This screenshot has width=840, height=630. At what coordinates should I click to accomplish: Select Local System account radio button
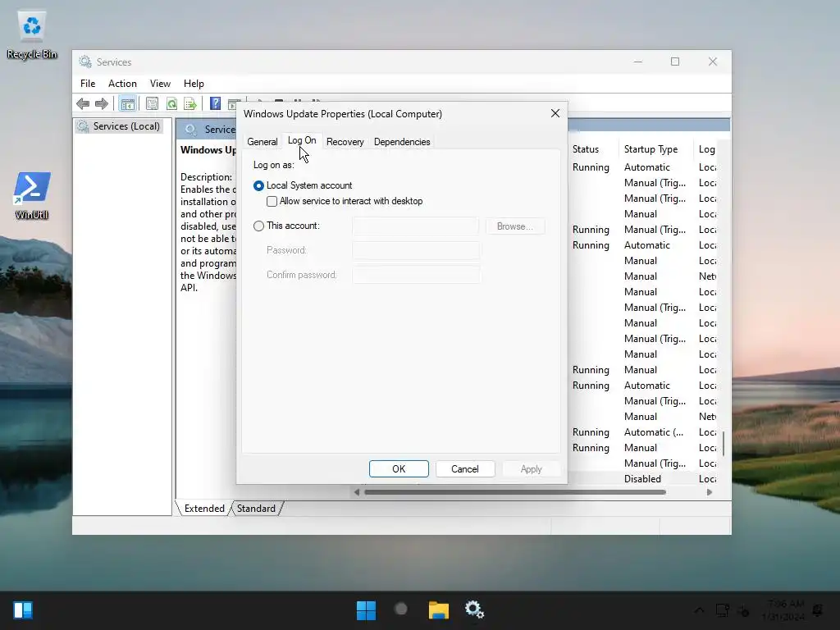[x=258, y=186]
